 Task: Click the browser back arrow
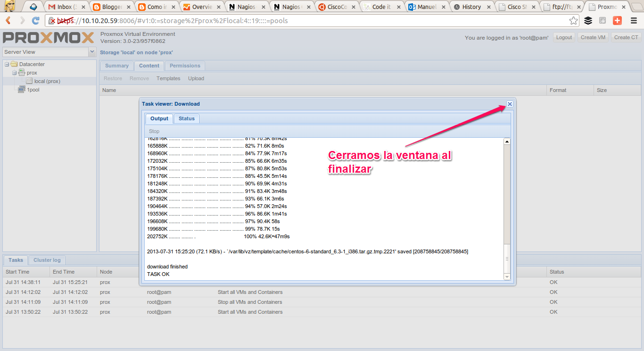pos(8,20)
